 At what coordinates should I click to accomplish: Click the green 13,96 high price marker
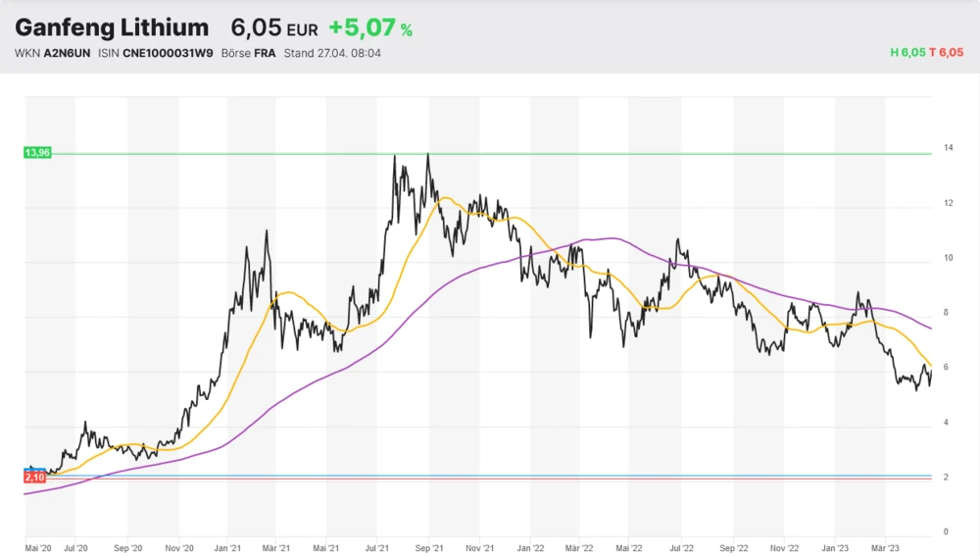tap(35, 153)
